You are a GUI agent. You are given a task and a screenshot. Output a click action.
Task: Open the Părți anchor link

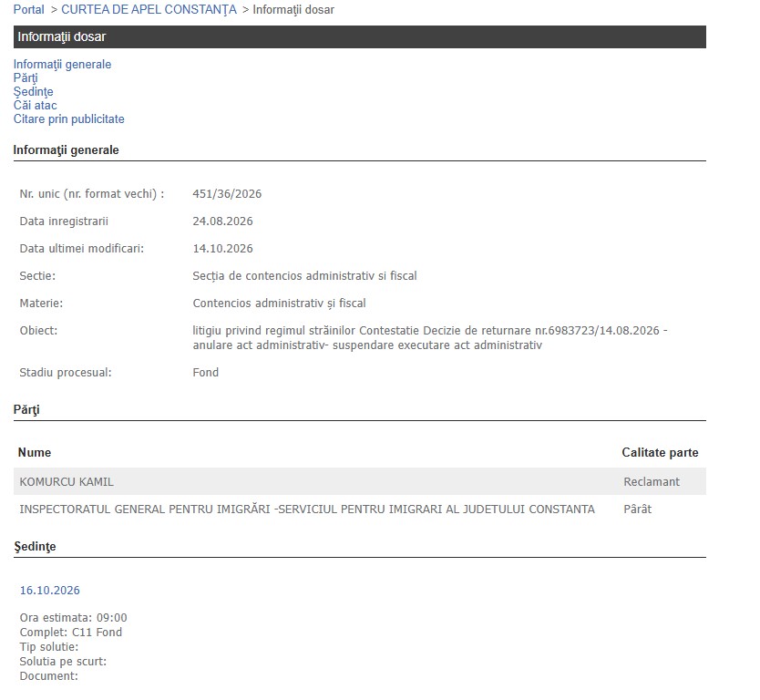26,78
